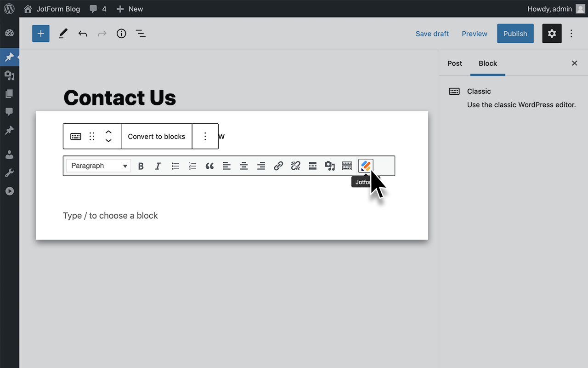The width and height of the screenshot is (588, 368).
Task: Open Tools wrench in sidebar
Action: pyautogui.click(x=9, y=173)
